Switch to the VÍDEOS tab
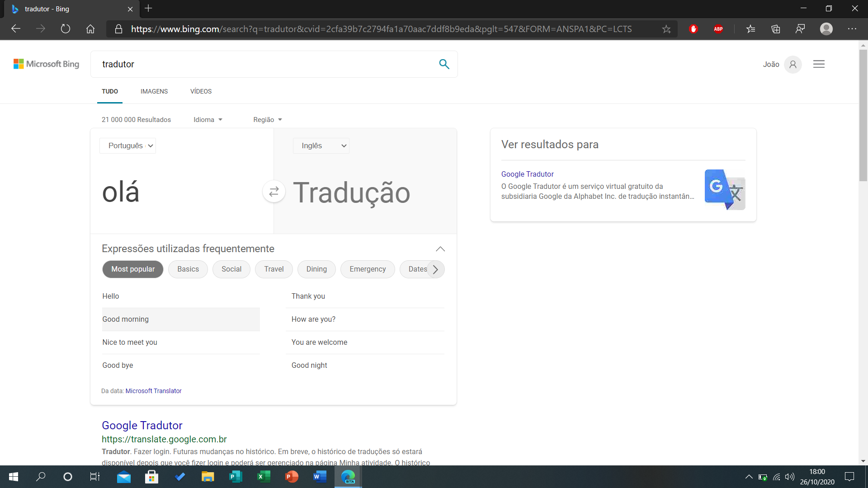This screenshot has width=868, height=488. tap(201, 91)
